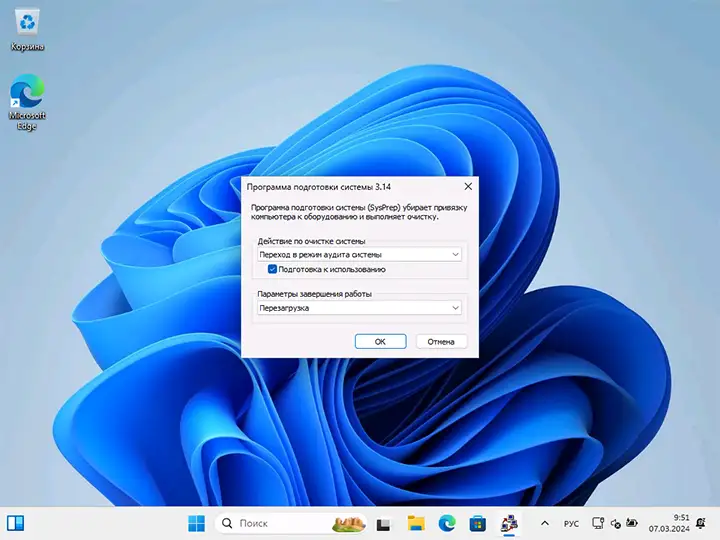Open the Recycle Bin (Корзина) desktop icon

[x=27, y=30]
